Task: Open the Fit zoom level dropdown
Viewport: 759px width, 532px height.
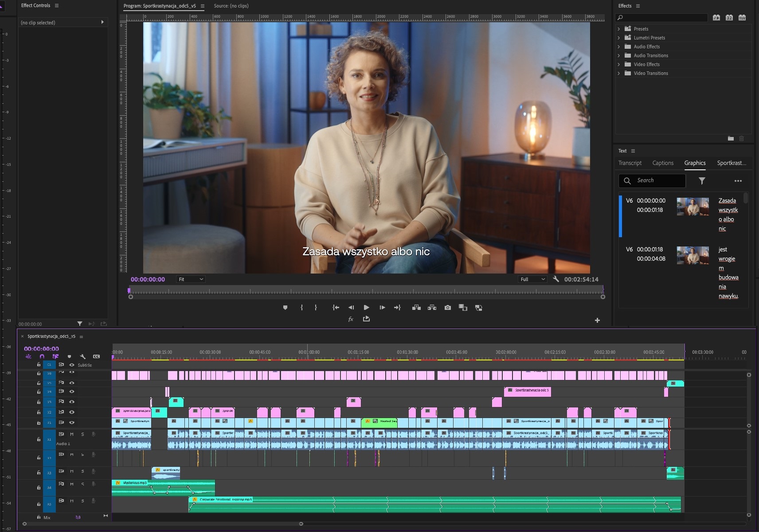Action: point(191,279)
